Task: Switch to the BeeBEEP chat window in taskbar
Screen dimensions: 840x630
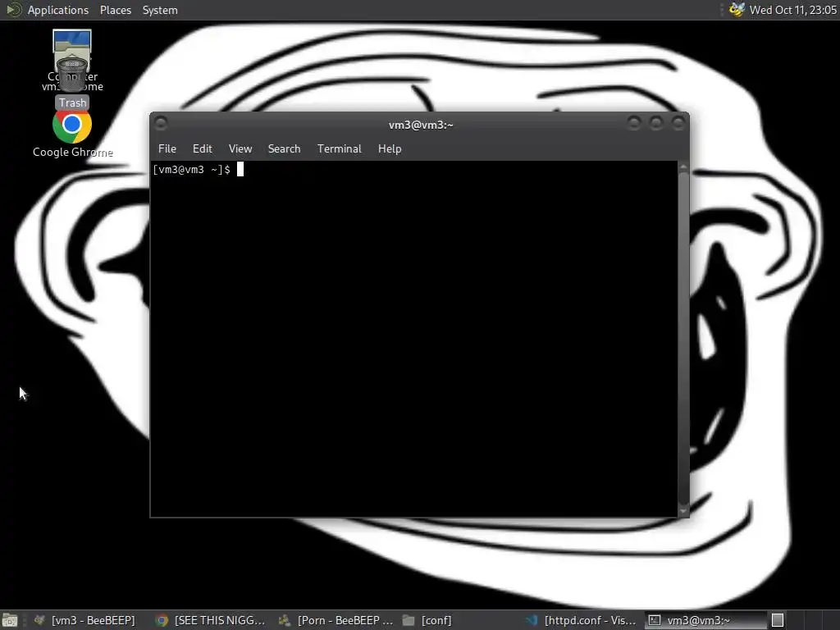Action: click(x=336, y=620)
